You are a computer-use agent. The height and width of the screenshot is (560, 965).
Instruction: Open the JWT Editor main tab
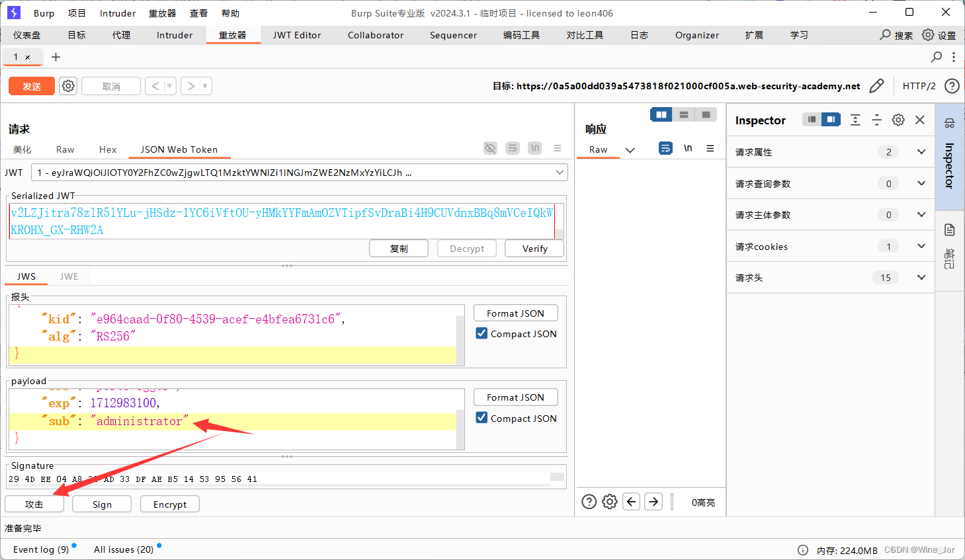point(297,35)
